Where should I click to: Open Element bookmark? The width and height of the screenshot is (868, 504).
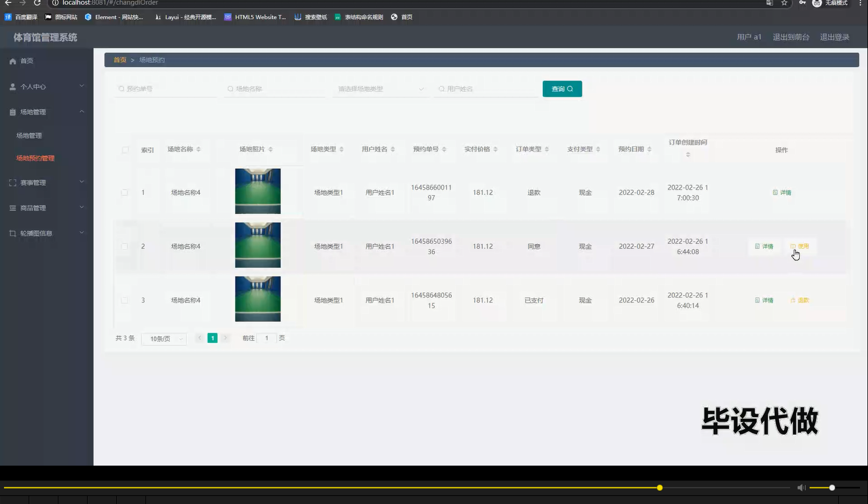(x=114, y=17)
